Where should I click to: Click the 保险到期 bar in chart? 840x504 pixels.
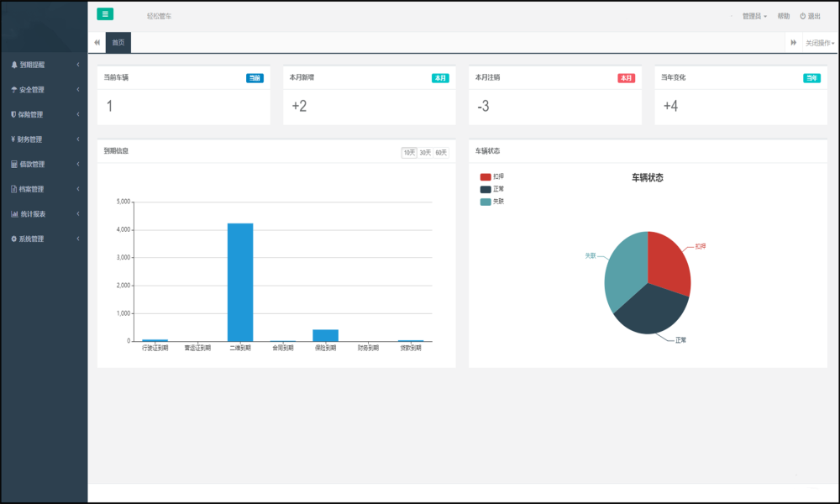[326, 335]
